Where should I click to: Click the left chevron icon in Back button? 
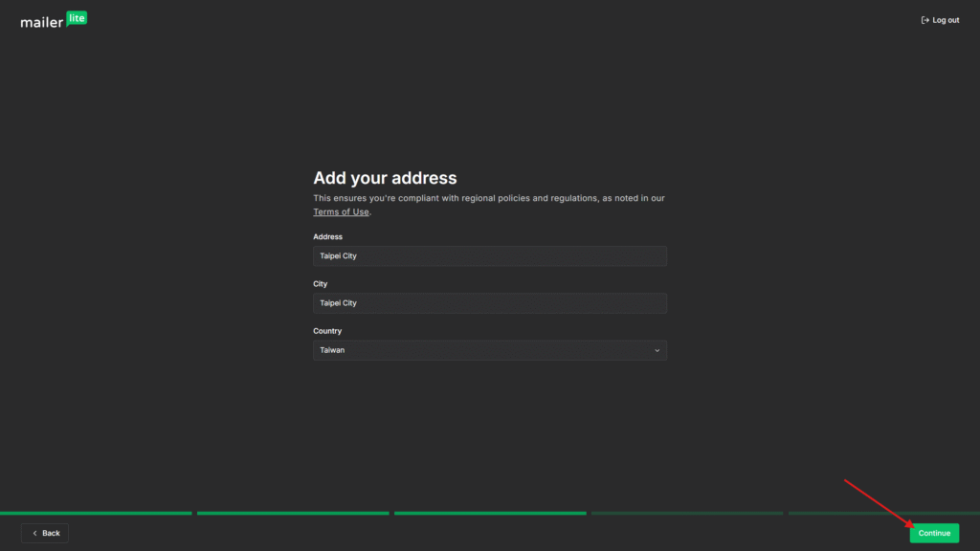point(35,533)
